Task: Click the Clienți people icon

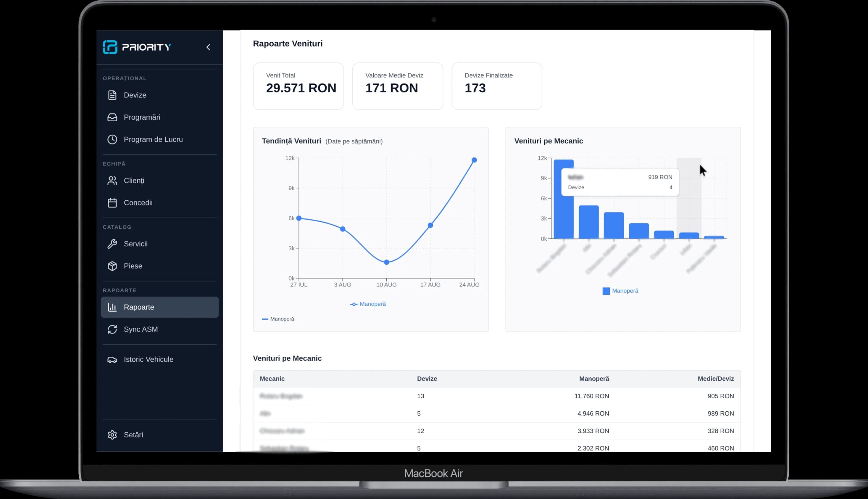Action: click(x=112, y=181)
